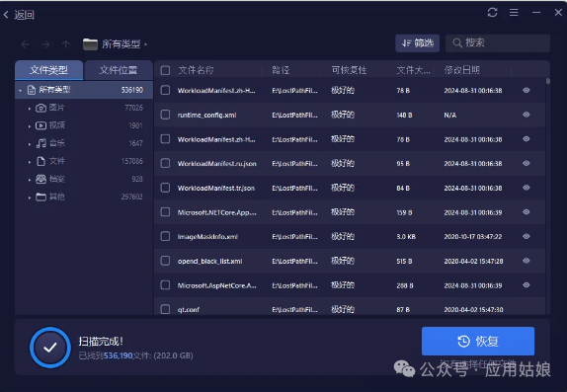Preview Microsoft.AspNetCore.A with its eye icon

pos(526,285)
